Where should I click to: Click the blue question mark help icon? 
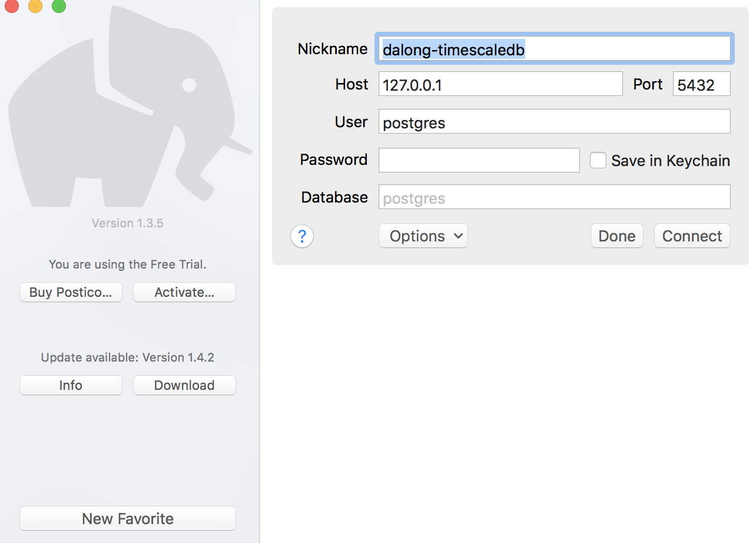click(x=302, y=237)
